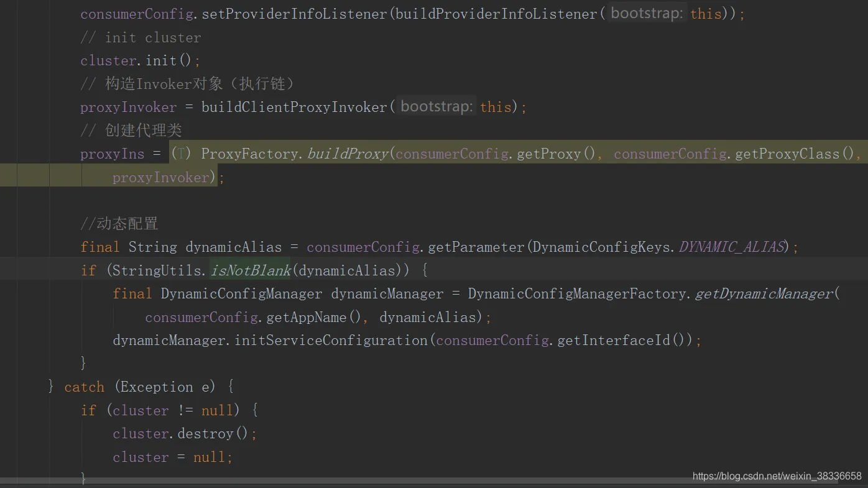
Task: Click the dynamicAlias variable declaration
Action: (x=233, y=247)
